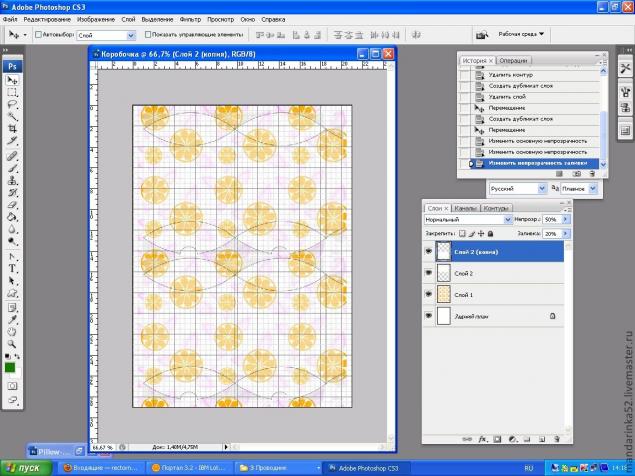
Task: Open document status bar arrow menu
Action: coord(226,447)
